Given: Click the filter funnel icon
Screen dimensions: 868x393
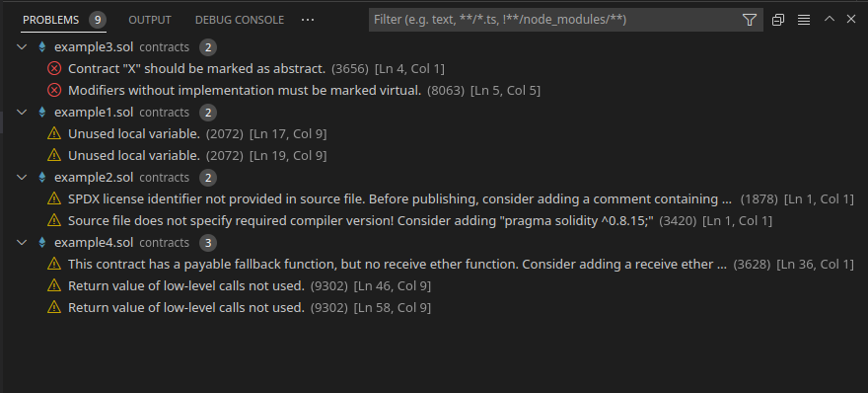Looking at the screenshot, I should click(749, 20).
